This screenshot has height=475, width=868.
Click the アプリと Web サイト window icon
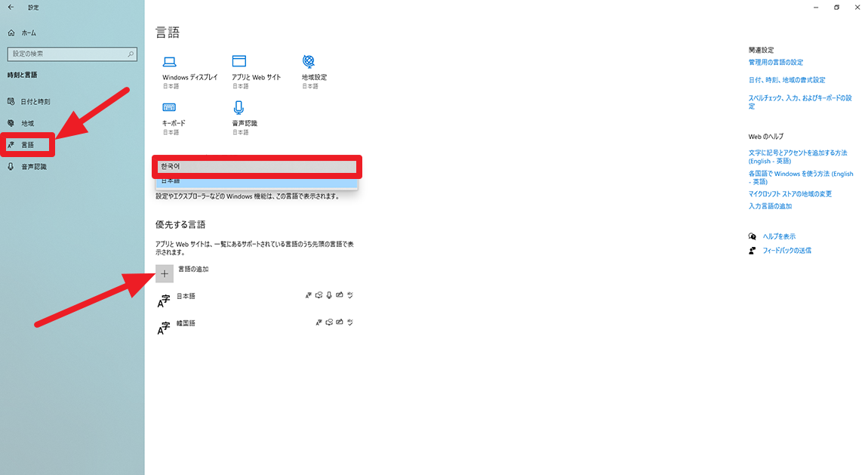coord(239,61)
